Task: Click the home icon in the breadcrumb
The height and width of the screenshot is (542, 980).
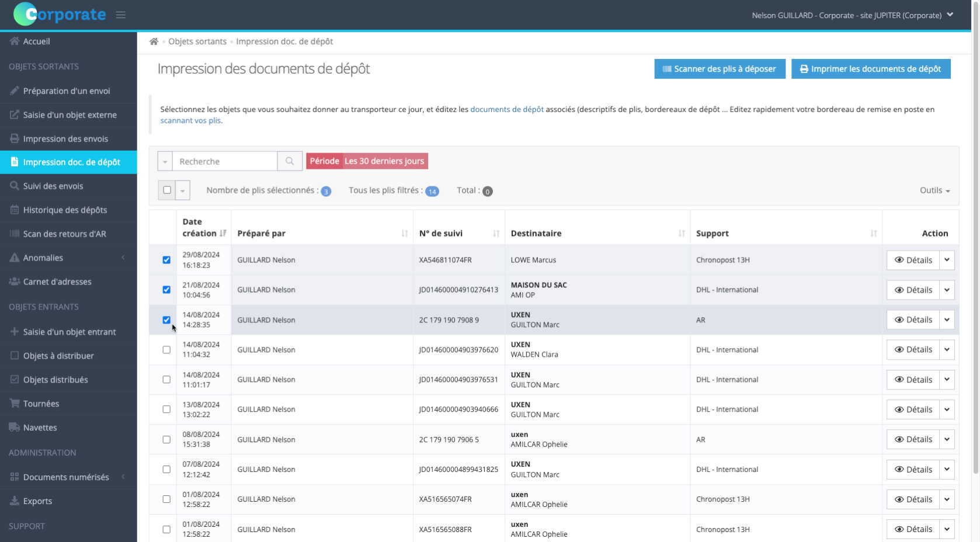Action: [x=154, y=41]
